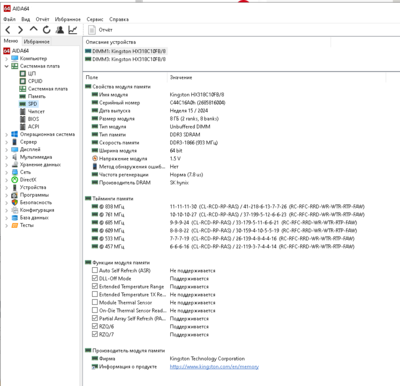Go up one level with Up arrow
Screen dimensions: 400x386
pyautogui.click(x=33, y=29)
